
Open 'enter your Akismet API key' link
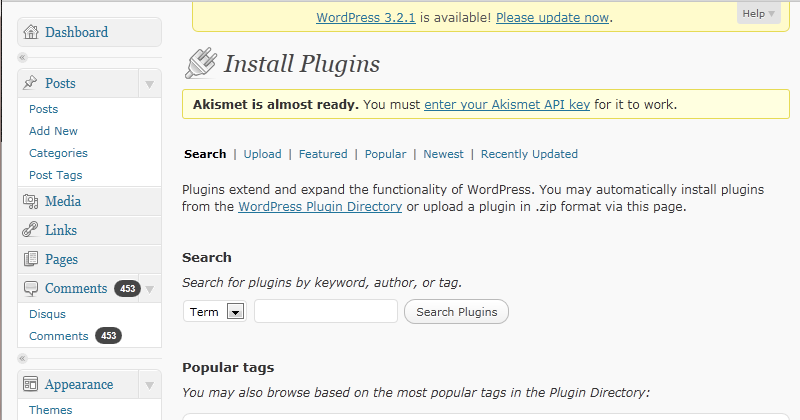[507, 104]
